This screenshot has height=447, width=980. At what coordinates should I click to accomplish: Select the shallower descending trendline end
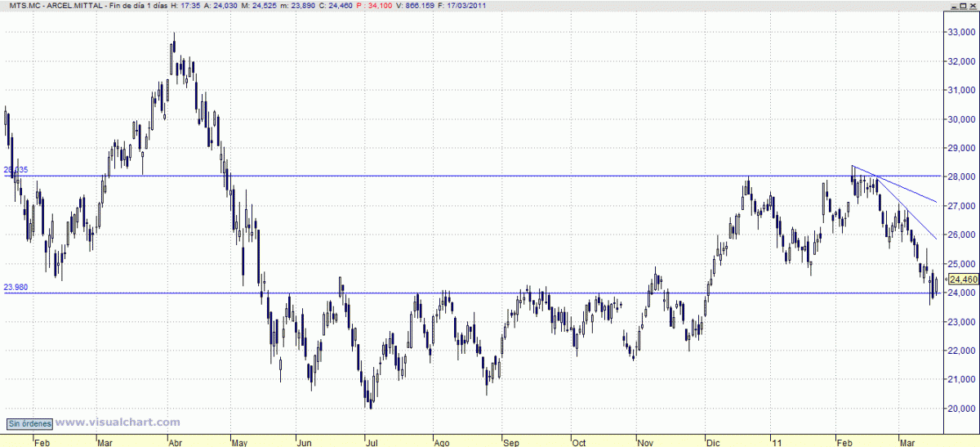(936, 201)
